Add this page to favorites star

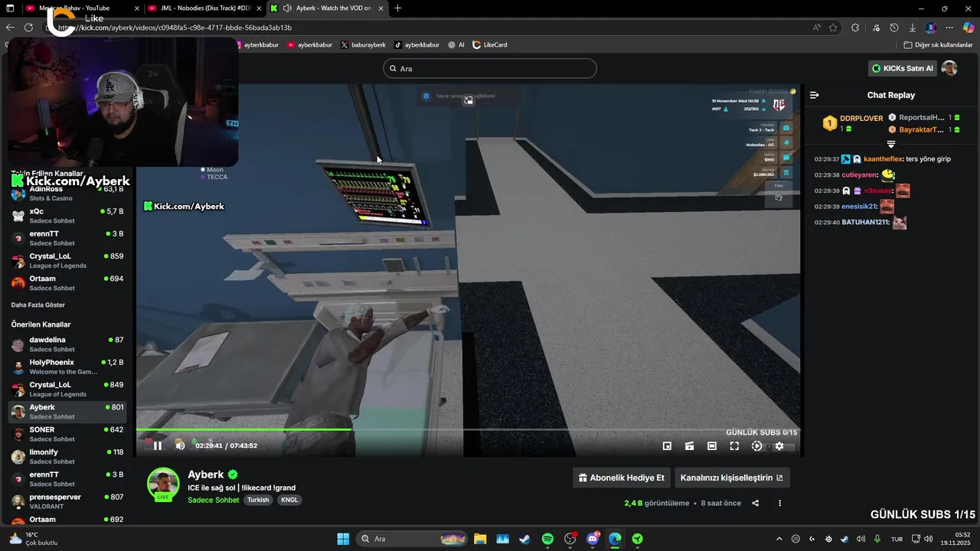tap(833, 28)
